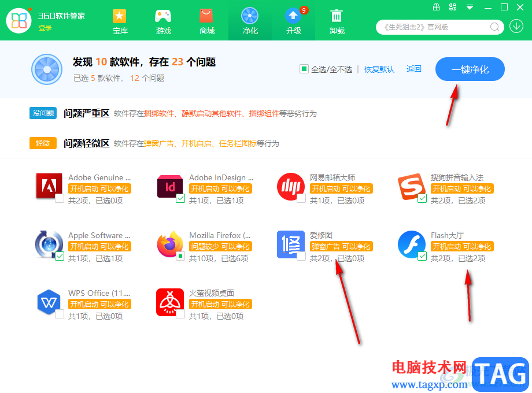Click the magnifier search icon
532x393 pixels.
494,27
